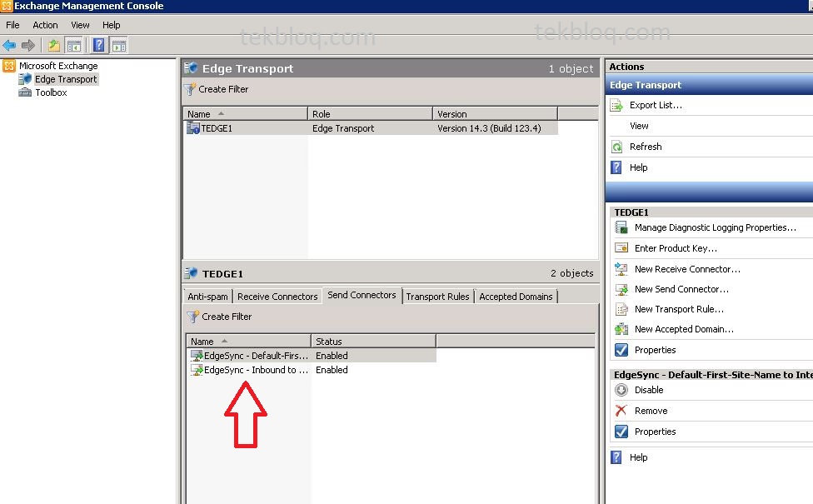Click the blue Help toolbar icon
This screenshot has height=504, width=813.
[x=98, y=46]
